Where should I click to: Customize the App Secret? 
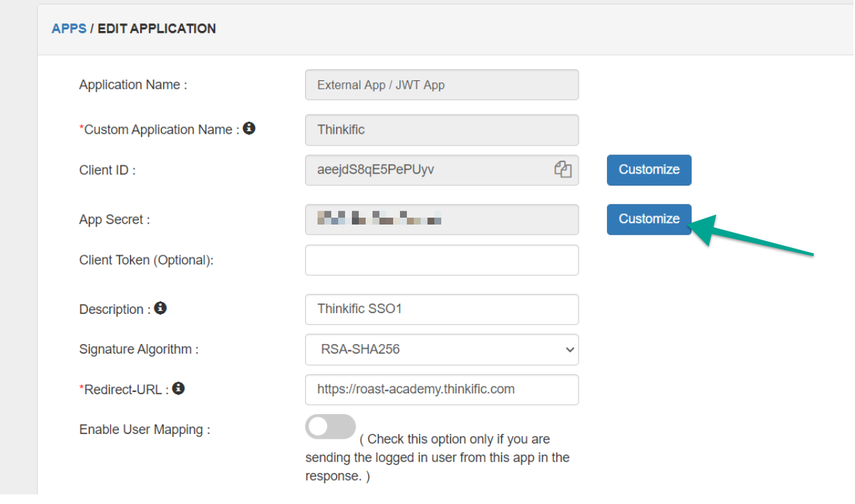pyautogui.click(x=649, y=219)
